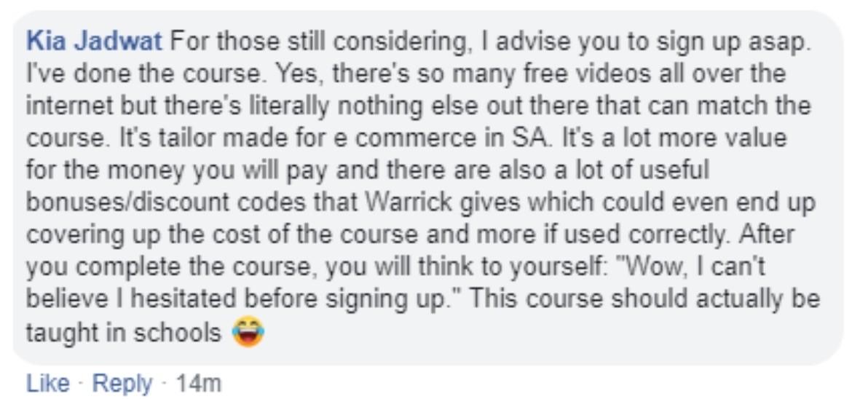Open the 14m comment timestamp
Screen dimensions: 868x399
coord(197,383)
